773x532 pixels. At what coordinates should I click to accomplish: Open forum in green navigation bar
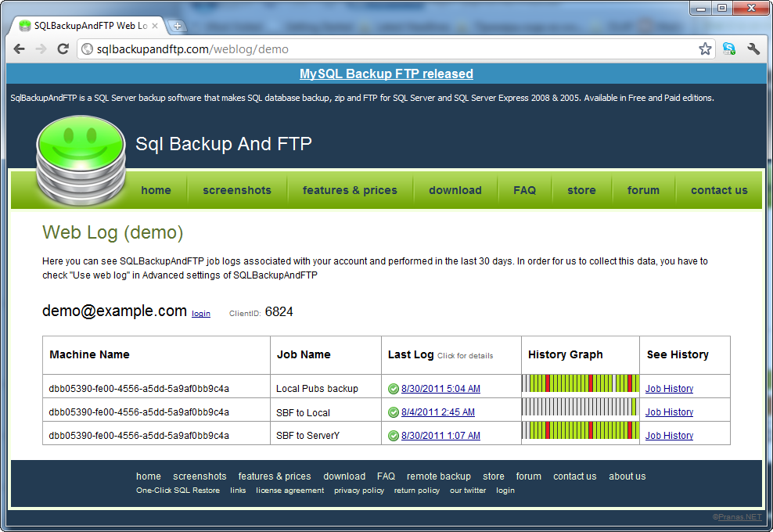point(643,190)
